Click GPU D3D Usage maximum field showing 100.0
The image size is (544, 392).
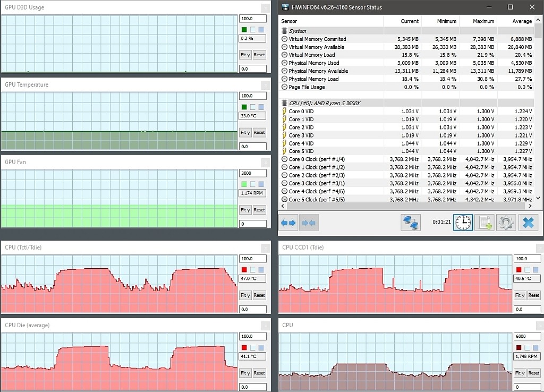pos(252,19)
